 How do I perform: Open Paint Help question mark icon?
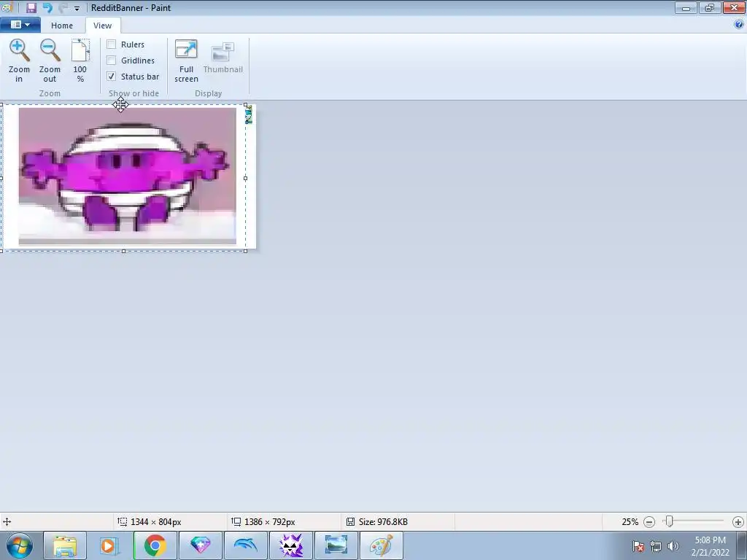[739, 25]
